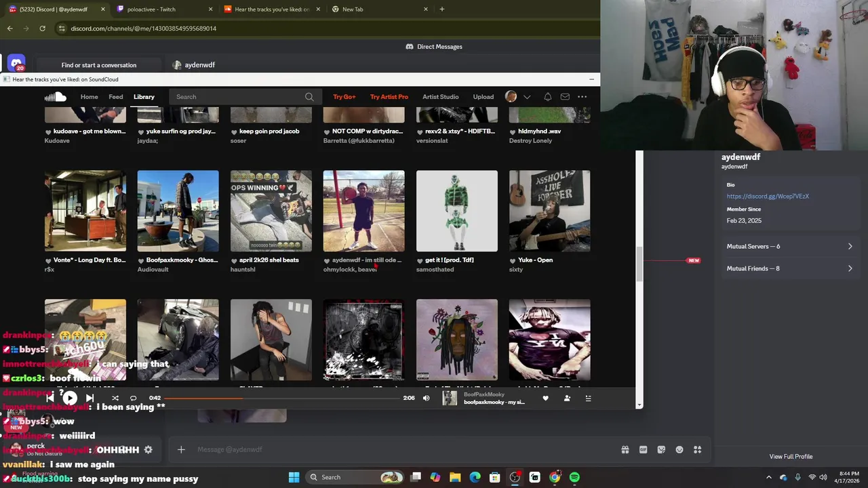
Task: Like the currently playing track
Action: (545, 398)
